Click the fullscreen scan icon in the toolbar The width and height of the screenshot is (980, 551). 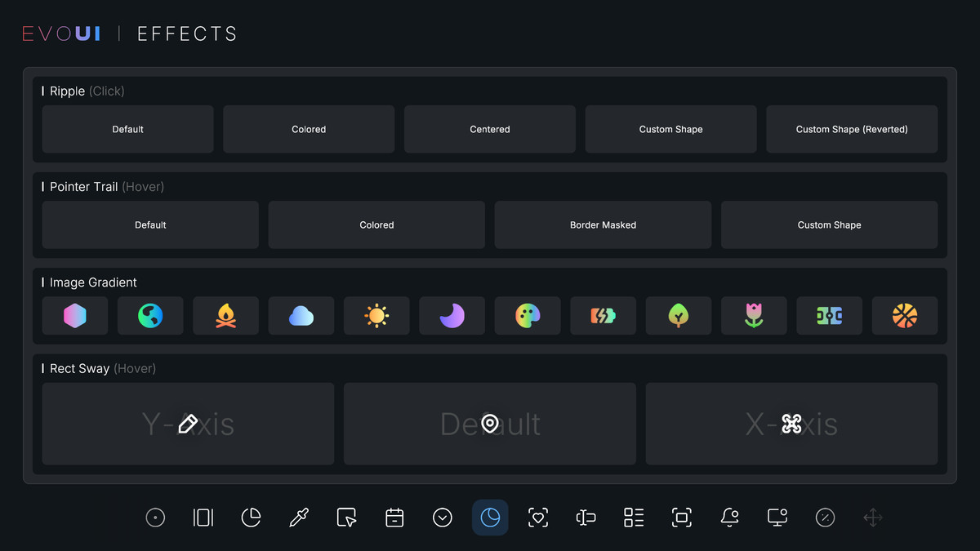click(681, 517)
